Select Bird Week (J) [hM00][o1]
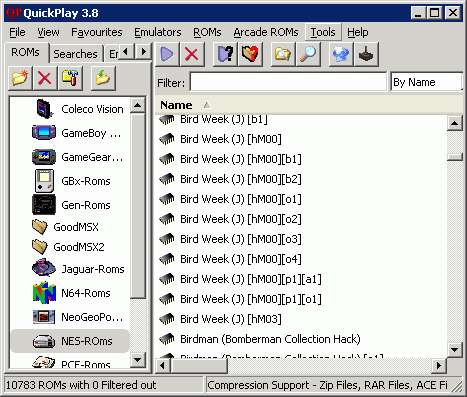 tap(241, 199)
